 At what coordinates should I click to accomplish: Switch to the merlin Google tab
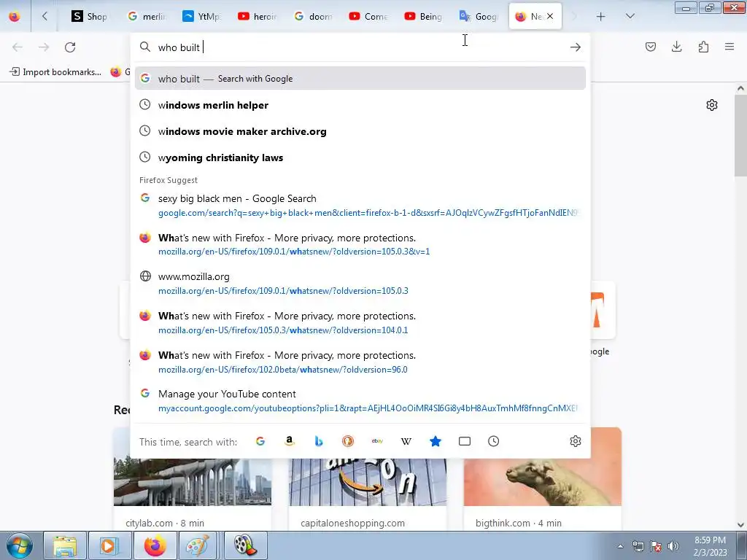tap(147, 16)
